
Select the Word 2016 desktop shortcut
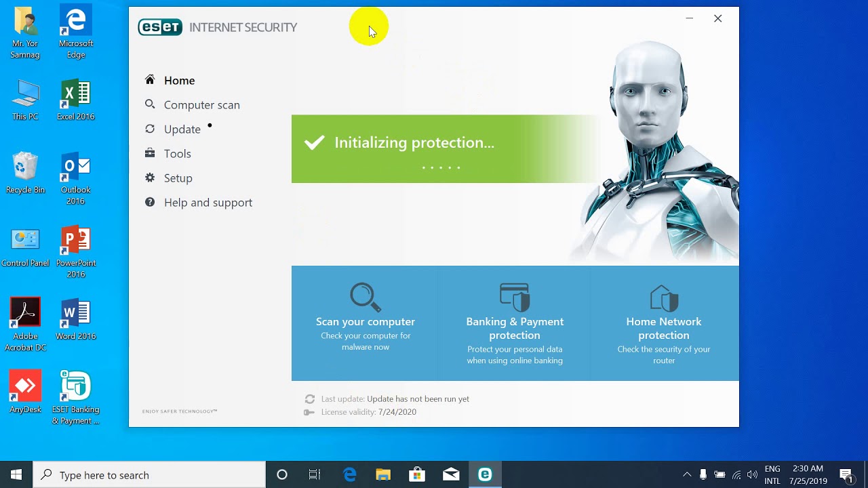point(76,320)
